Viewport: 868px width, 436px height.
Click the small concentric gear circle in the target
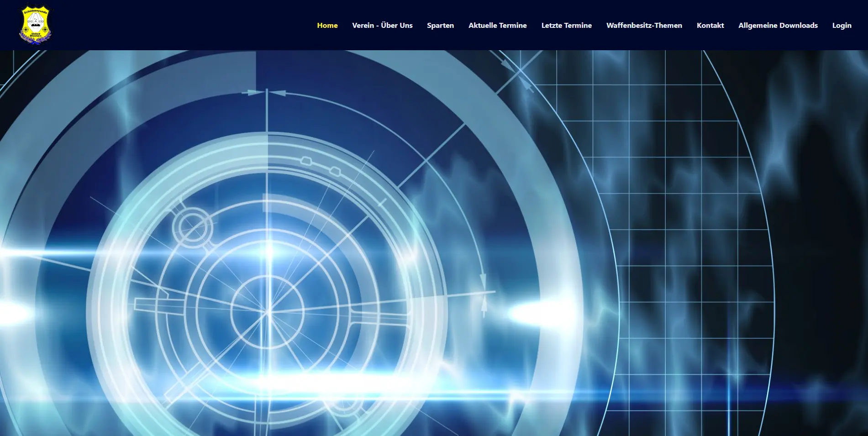[192, 227]
